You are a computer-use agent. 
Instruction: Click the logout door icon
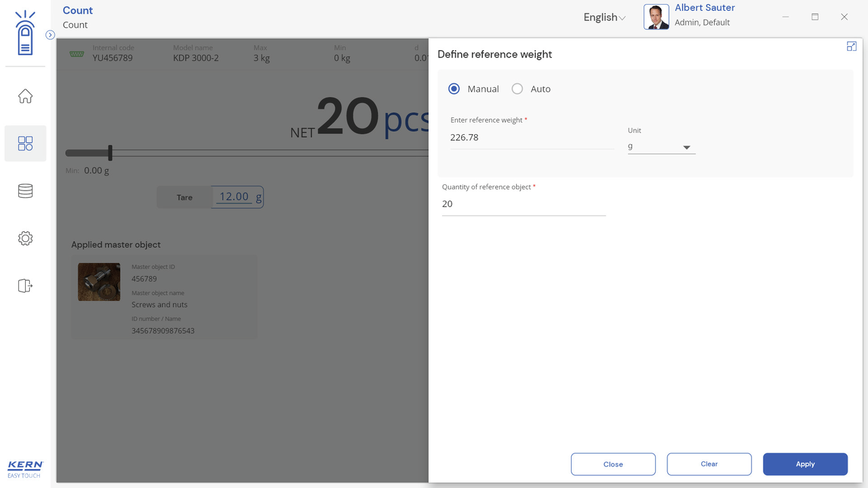coord(25,285)
